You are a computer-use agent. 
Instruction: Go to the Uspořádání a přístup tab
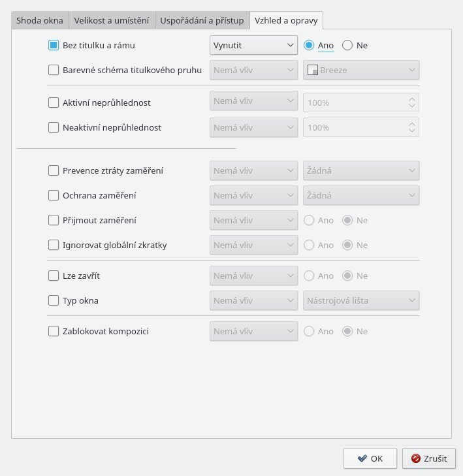[x=202, y=20]
